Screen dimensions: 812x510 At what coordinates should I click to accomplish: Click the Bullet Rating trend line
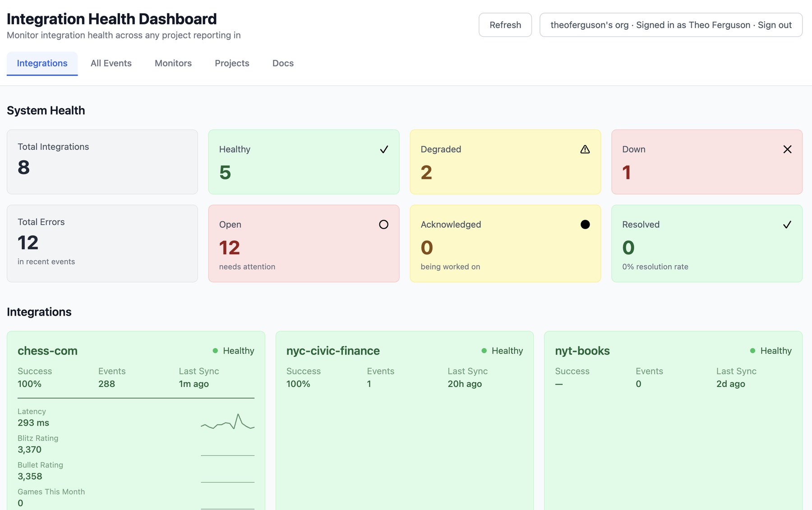click(227, 482)
